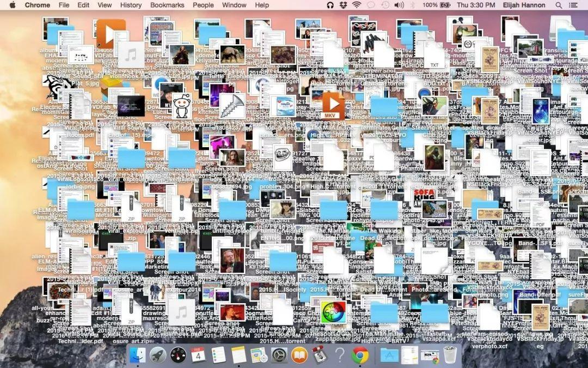The height and width of the screenshot is (368, 588).
Task: Select the Sofa King image icon
Action: click(x=424, y=197)
